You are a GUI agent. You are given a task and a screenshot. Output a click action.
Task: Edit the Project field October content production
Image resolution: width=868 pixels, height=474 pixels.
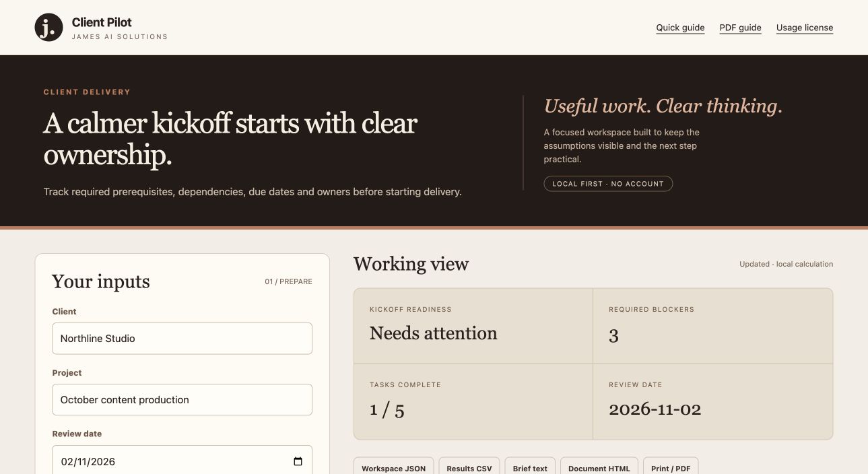coord(182,400)
